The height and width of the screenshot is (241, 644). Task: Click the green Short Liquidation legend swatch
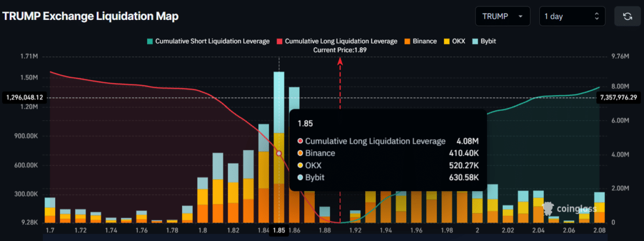point(150,41)
